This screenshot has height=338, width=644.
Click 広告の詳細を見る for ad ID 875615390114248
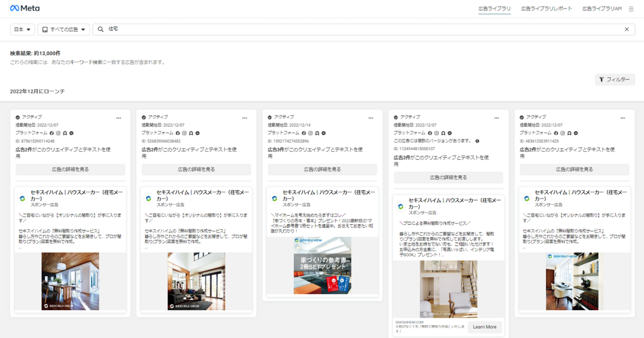point(70,170)
